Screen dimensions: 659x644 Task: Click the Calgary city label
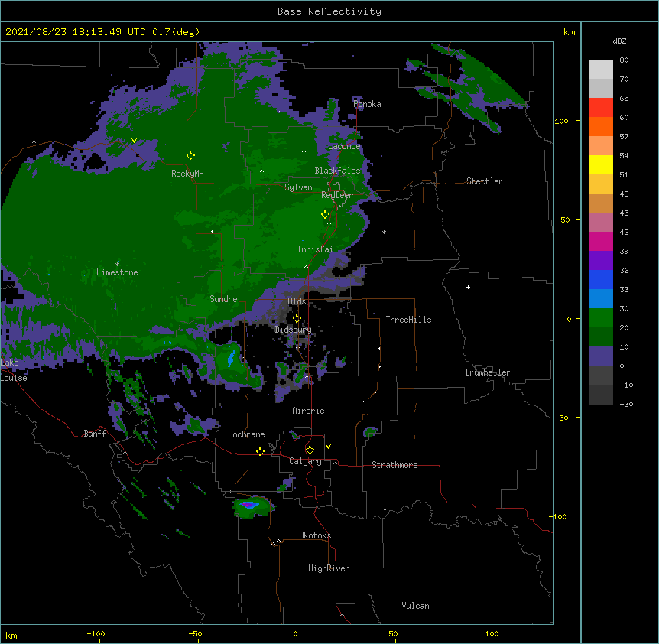pyautogui.click(x=305, y=461)
